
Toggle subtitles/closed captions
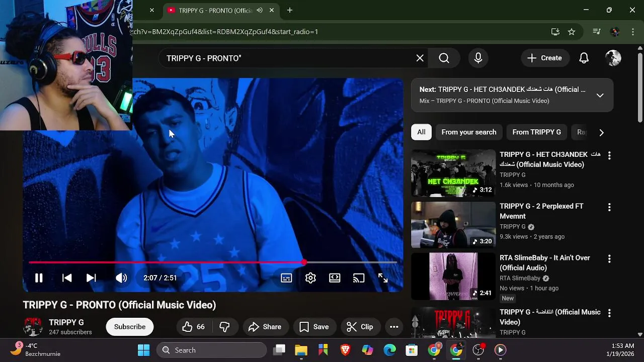(x=286, y=278)
